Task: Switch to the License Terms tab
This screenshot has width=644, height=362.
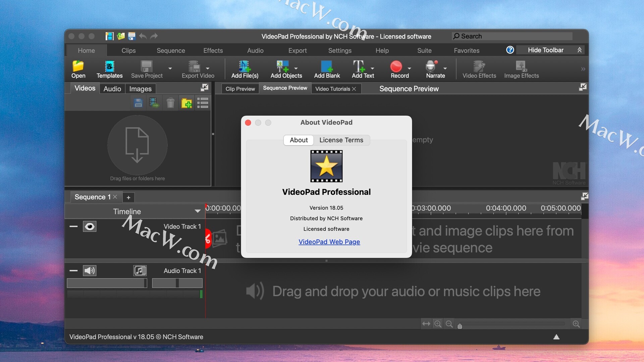Action: coord(341,140)
